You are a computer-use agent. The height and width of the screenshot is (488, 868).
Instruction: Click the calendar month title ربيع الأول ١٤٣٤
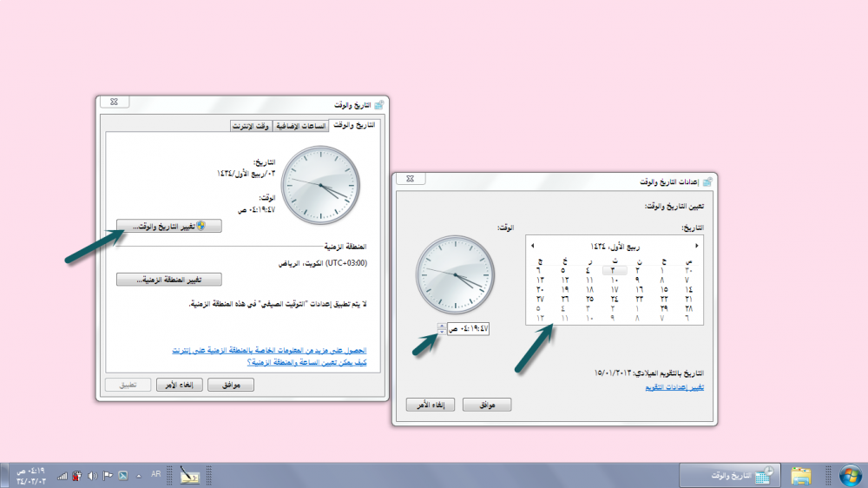click(615, 246)
